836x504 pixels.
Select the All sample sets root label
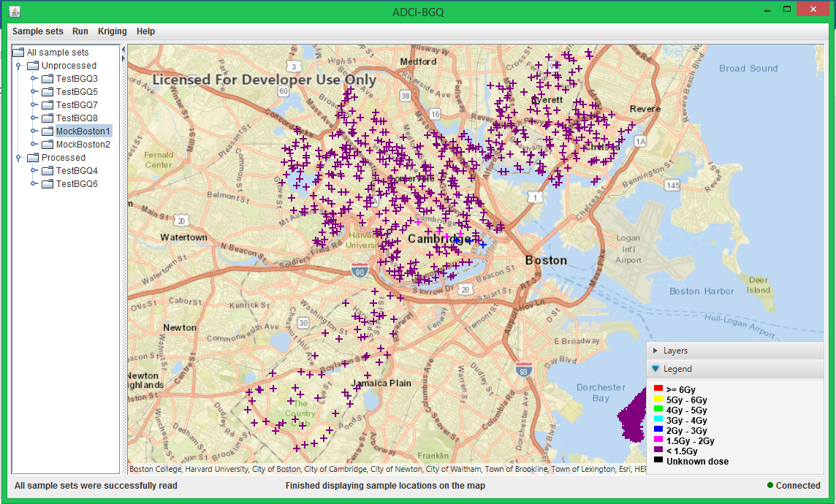[58, 52]
